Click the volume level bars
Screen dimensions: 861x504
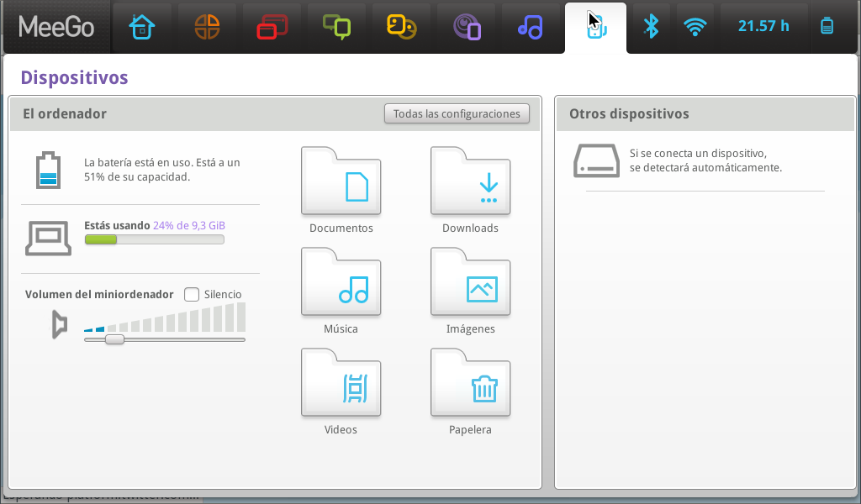(165, 317)
